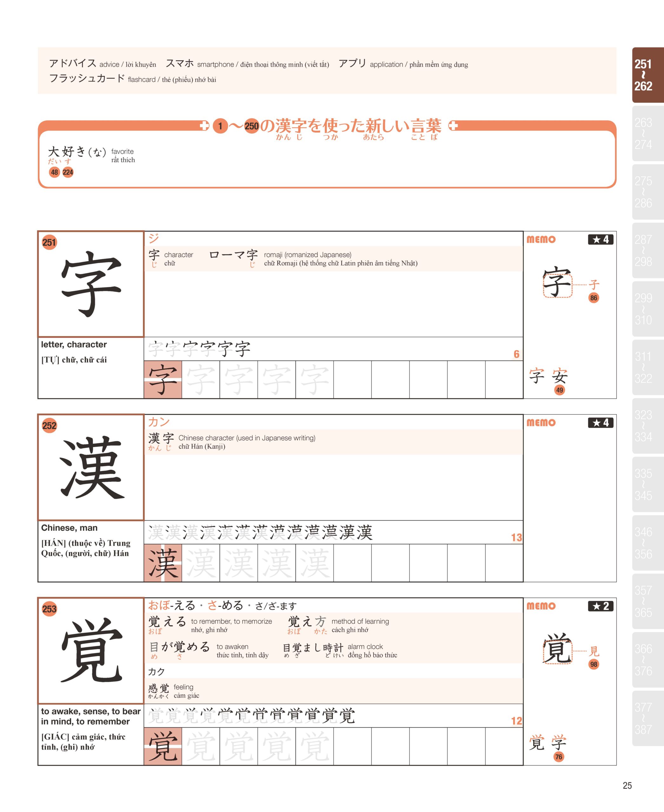Click reference badge 76 under 学
The height and width of the screenshot is (812, 664).
(x=559, y=757)
